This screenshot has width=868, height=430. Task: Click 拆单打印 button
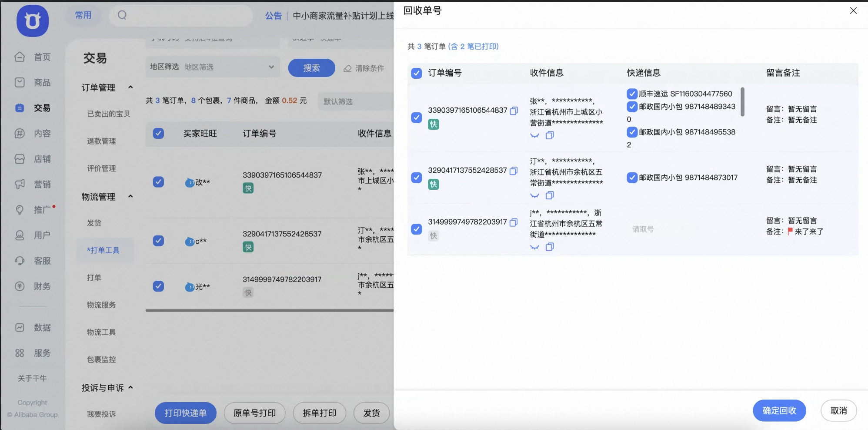pyautogui.click(x=320, y=413)
